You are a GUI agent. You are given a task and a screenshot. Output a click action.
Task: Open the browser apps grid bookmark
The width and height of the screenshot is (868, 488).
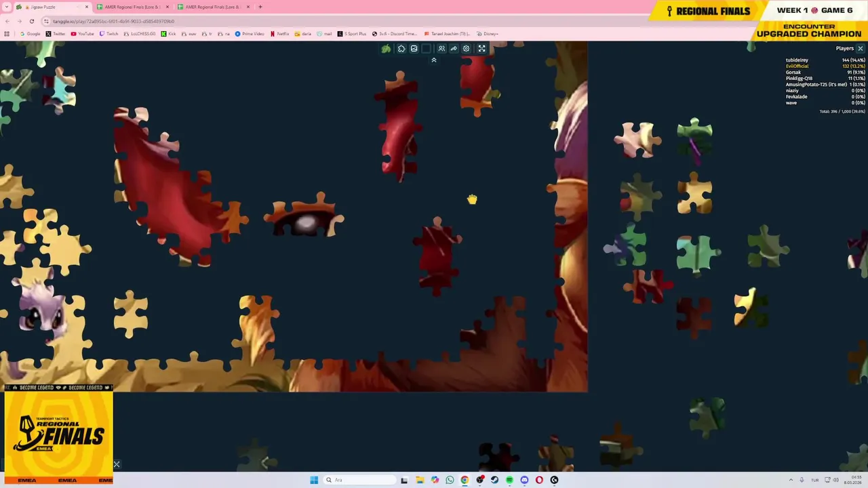click(x=7, y=34)
